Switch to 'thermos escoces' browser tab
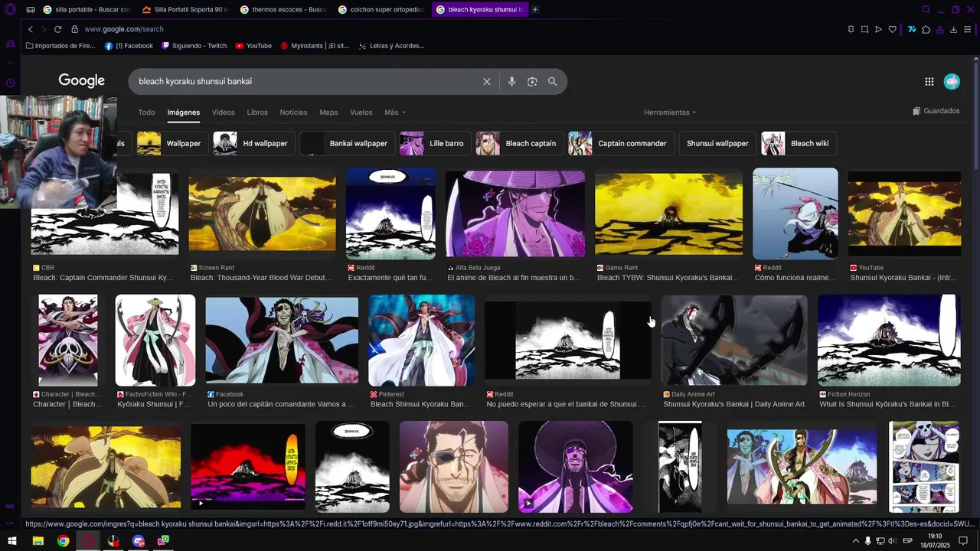The image size is (980, 551). pyautogui.click(x=283, y=10)
